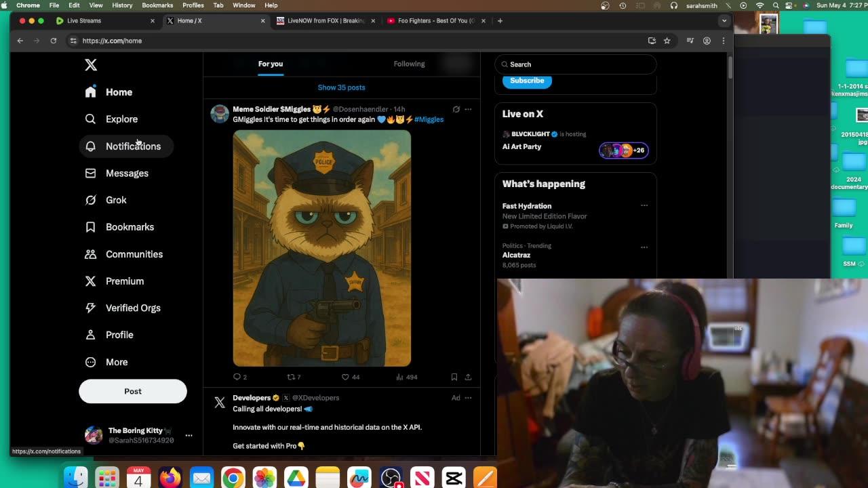This screenshot has width=868, height=488.
Task: Click the blue Subscribe button
Action: pos(527,81)
